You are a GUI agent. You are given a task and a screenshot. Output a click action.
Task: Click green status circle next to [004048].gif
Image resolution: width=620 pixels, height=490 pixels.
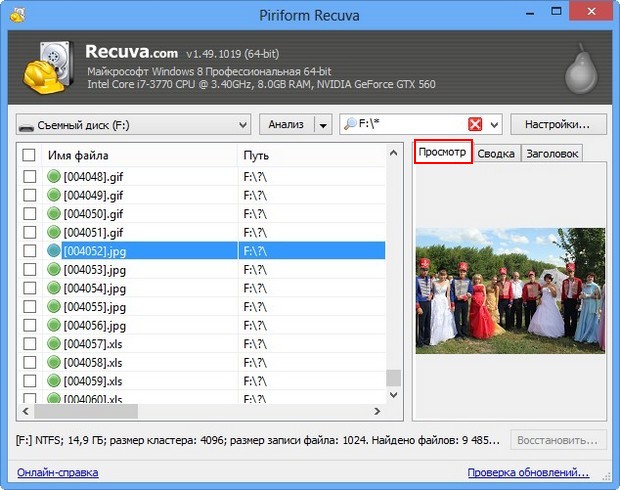click(54, 177)
